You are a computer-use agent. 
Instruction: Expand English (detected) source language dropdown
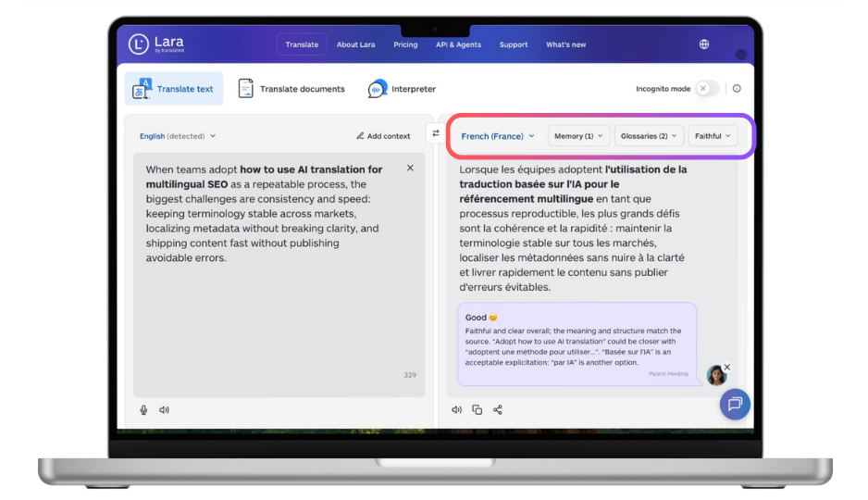(178, 136)
